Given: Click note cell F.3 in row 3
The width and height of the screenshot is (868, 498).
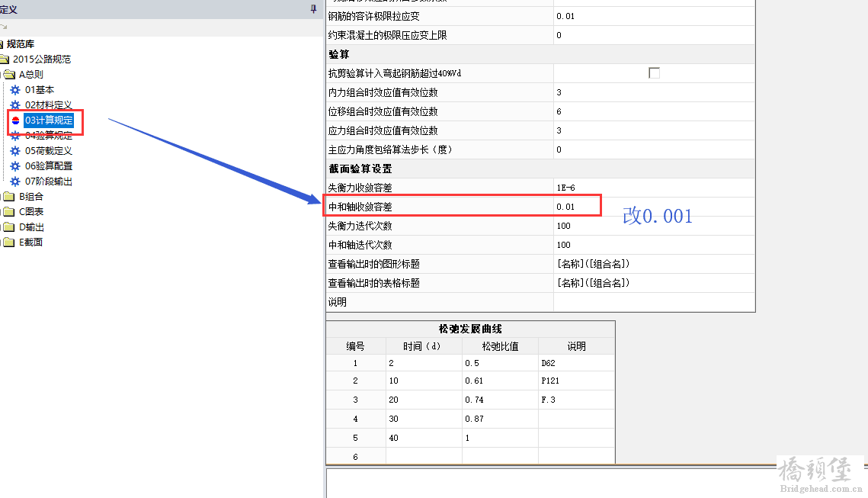Looking at the screenshot, I should [x=576, y=400].
